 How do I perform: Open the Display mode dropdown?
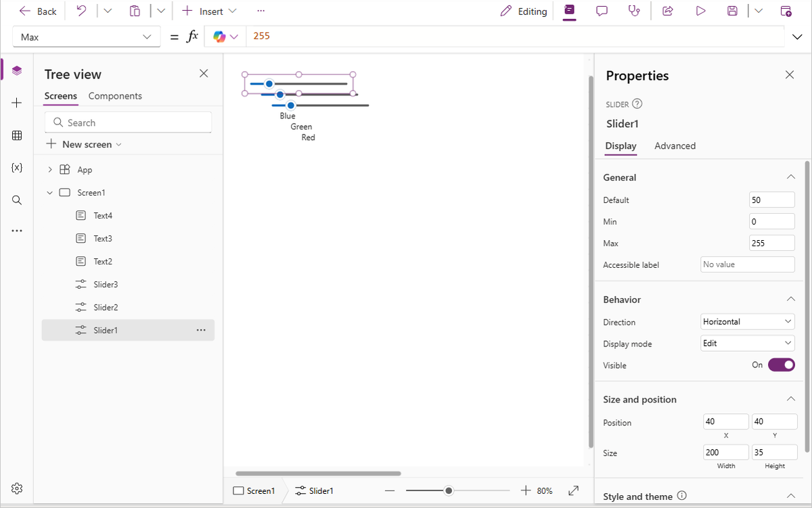748,344
